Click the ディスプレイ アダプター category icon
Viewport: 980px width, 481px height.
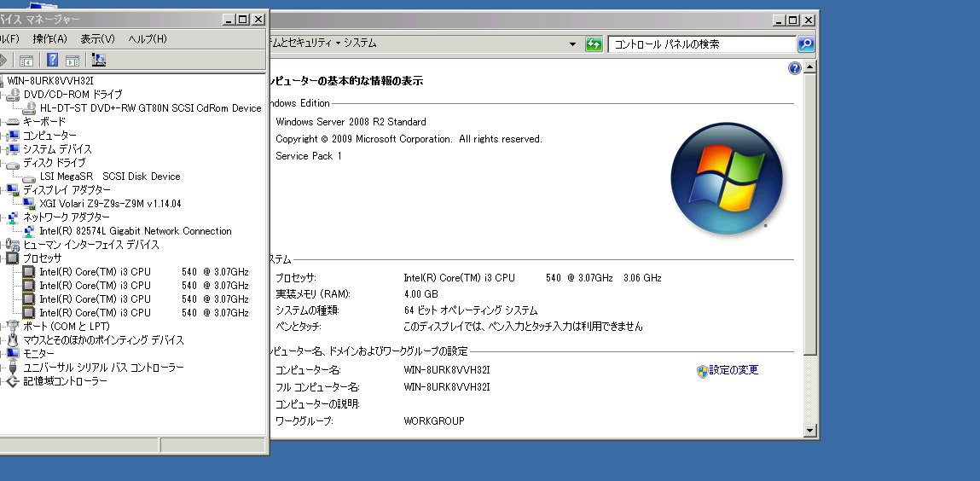point(13,190)
